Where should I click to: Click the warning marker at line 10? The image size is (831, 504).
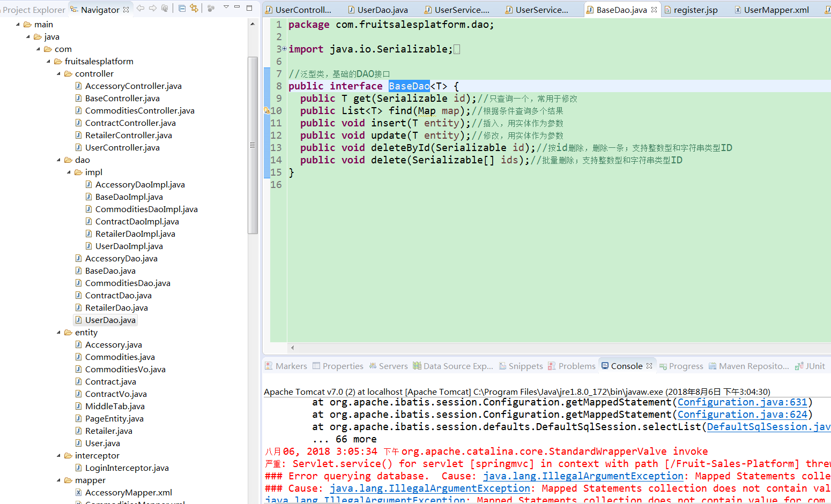point(266,111)
